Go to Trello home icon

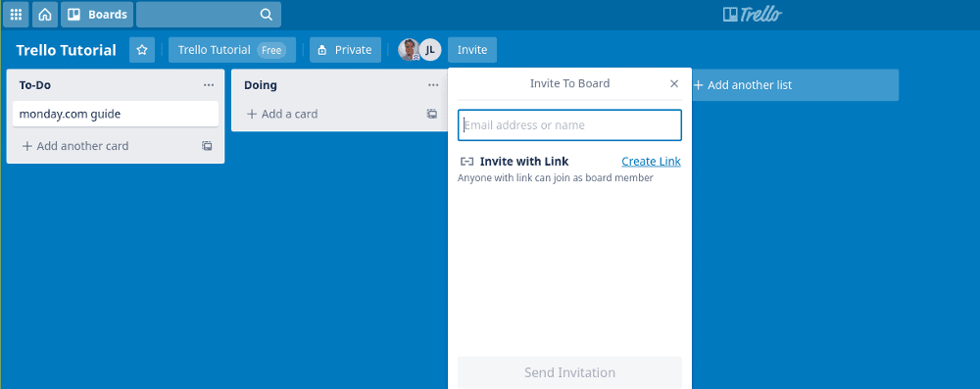(45, 15)
